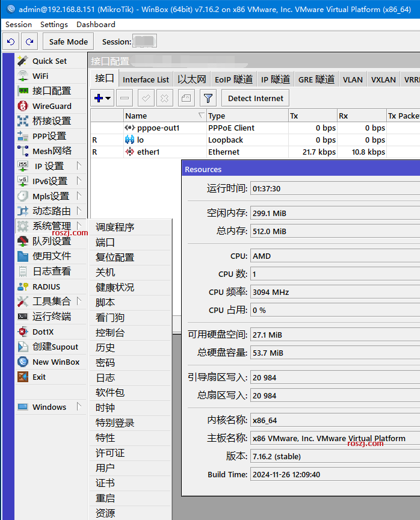
Task: Click the disable X toolbar icon
Action: tap(164, 98)
